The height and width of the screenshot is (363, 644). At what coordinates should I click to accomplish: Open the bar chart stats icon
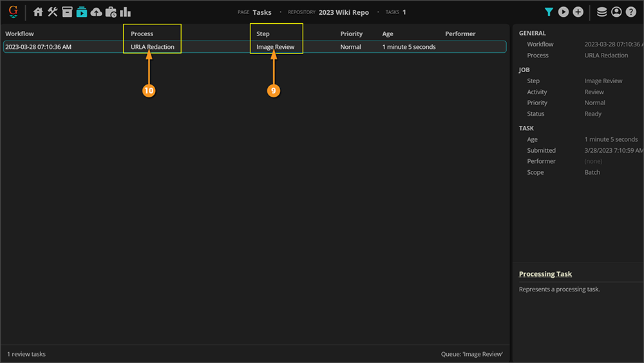pos(126,12)
